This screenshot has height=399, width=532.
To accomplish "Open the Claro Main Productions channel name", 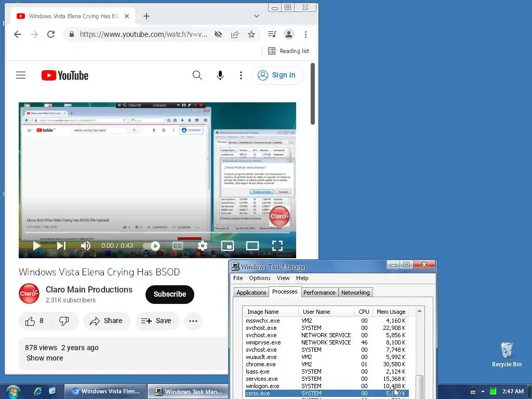I will (x=89, y=289).
